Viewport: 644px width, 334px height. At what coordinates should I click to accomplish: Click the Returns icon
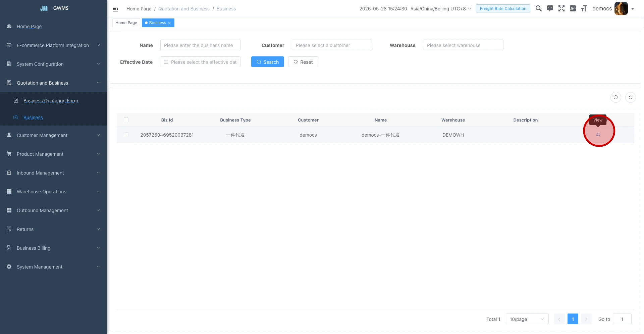click(9, 229)
